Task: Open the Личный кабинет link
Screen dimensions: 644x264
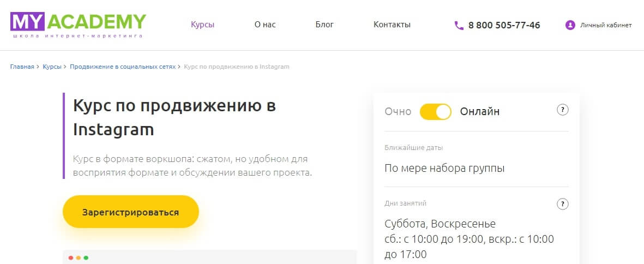Action: [606, 26]
